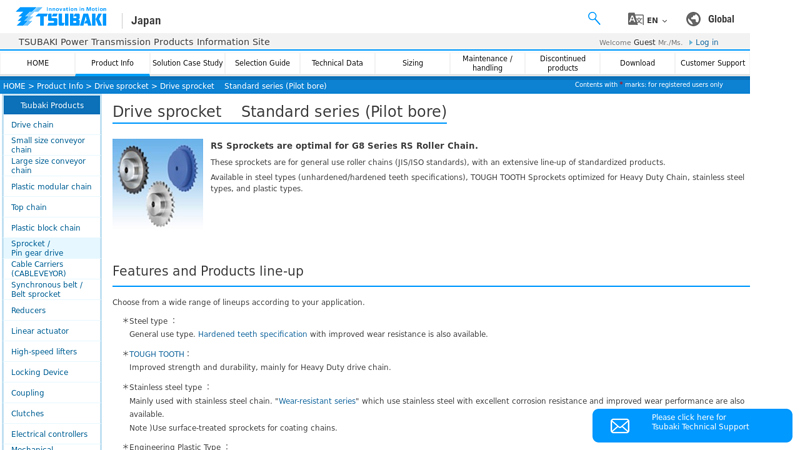Click the sprocket product thumbnail image
Screen dimensions: 800x450
coord(157,184)
